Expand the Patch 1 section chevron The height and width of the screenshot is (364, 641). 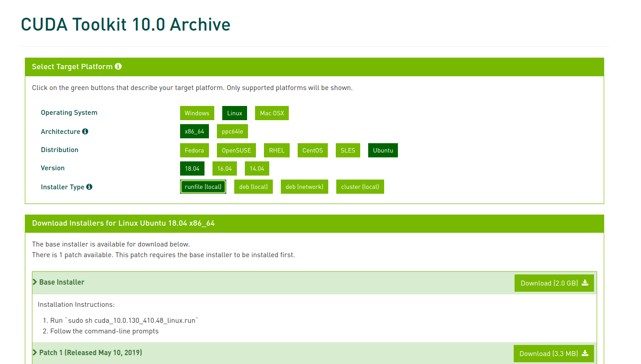(35, 352)
